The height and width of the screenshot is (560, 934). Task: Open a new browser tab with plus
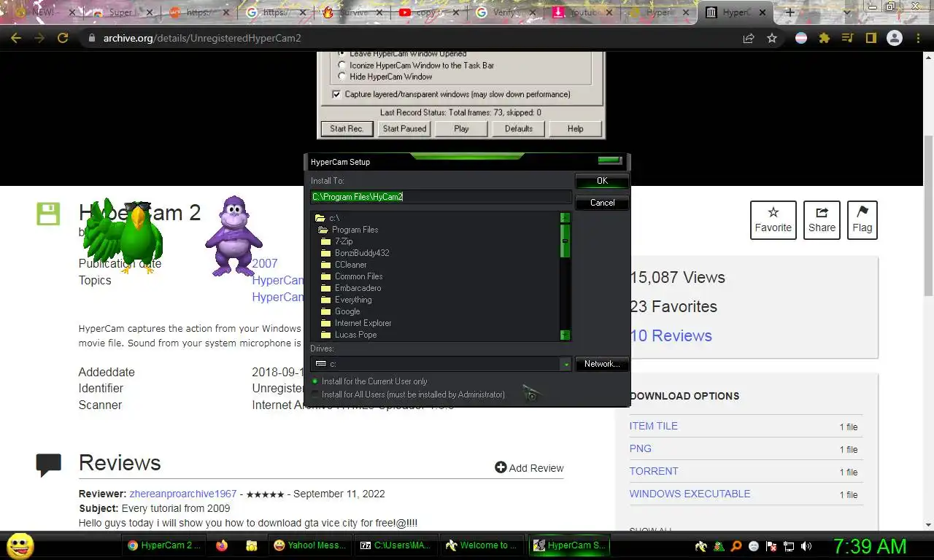coord(790,12)
